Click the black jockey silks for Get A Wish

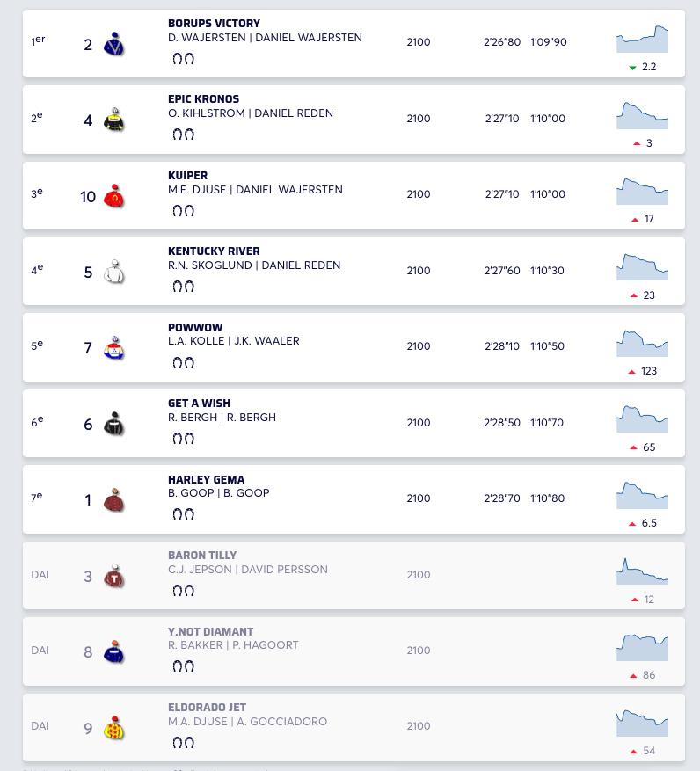pos(113,424)
